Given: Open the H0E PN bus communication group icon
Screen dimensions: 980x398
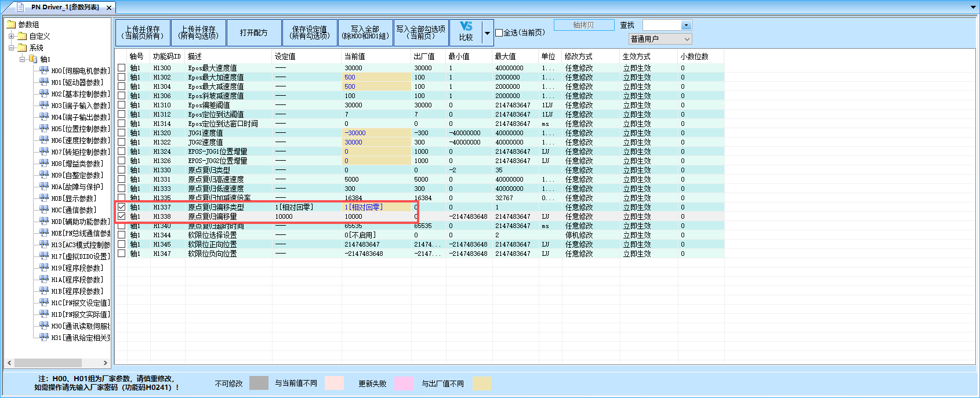Looking at the screenshot, I should [44, 233].
